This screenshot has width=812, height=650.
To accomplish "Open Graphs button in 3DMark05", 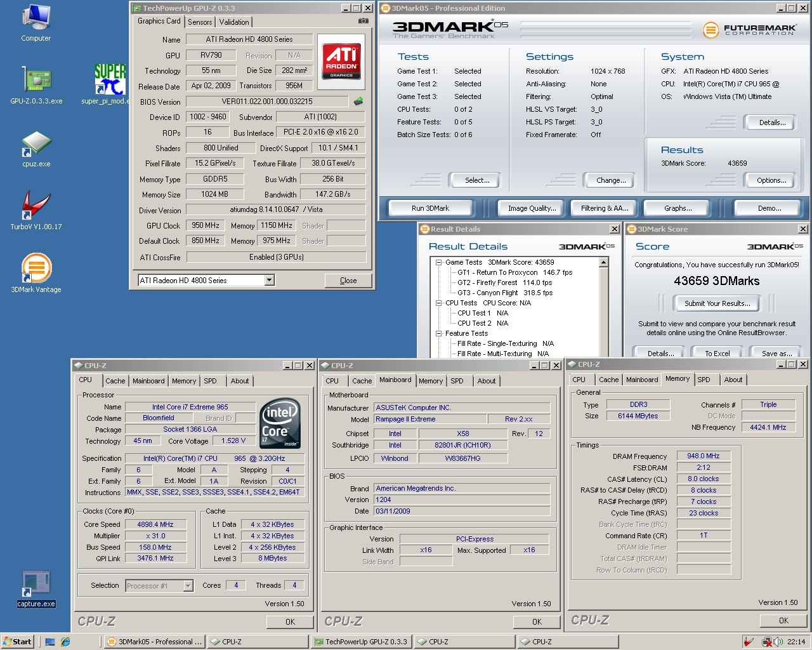I will pos(678,208).
